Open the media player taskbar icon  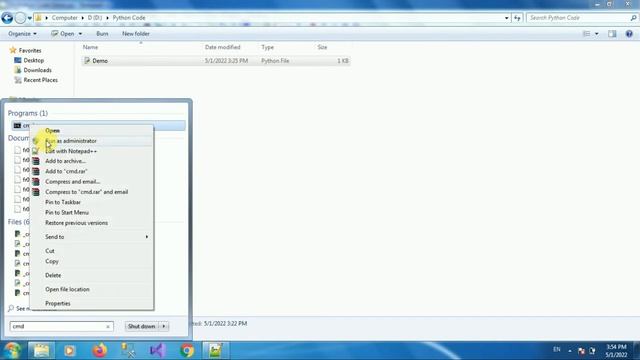coord(69,351)
